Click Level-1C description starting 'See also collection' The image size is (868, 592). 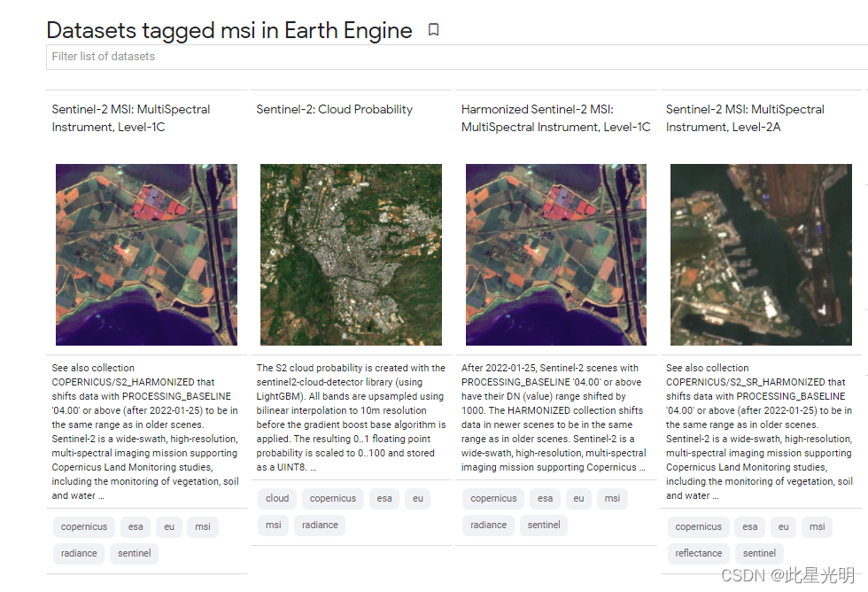pos(145,432)
